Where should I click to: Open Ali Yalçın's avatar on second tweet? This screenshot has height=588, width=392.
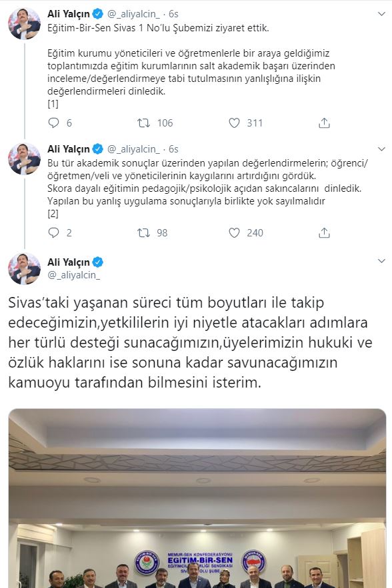25,158
